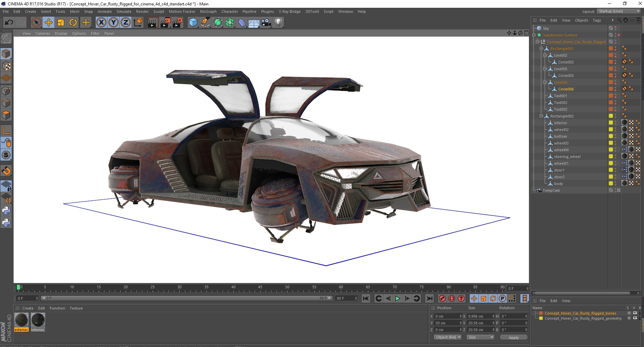Click the timeline preview range slider

point(187,298)
